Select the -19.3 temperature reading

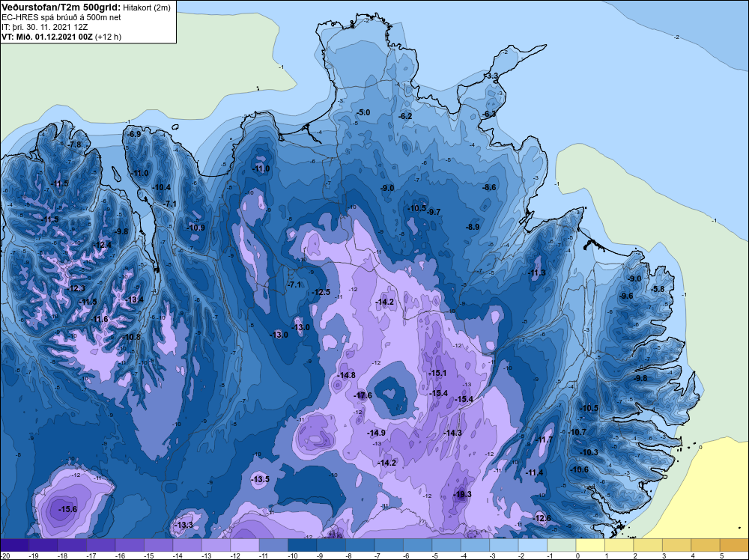tap(462, 494)
